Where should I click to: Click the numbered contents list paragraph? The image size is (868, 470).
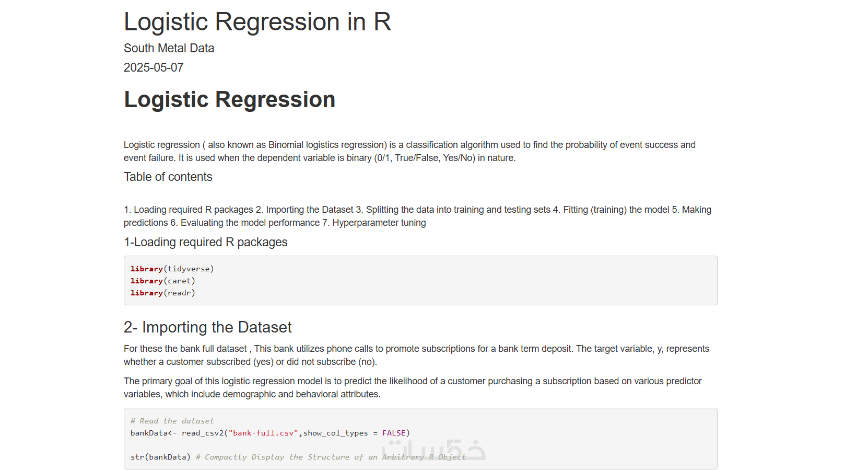pos(417,216)
